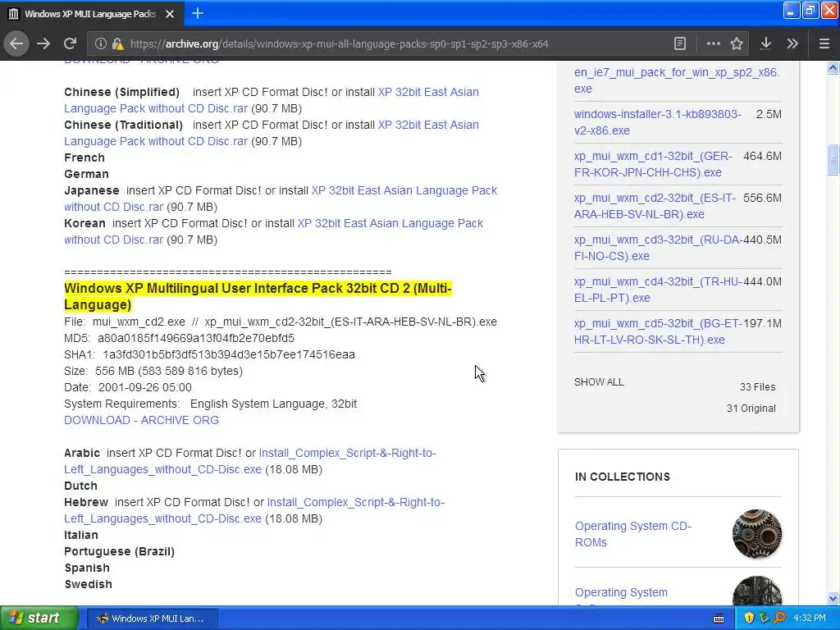The width and height of the screenshot is (840, 630).
Task: Toggle reader view icon
Action: [679, 43]
